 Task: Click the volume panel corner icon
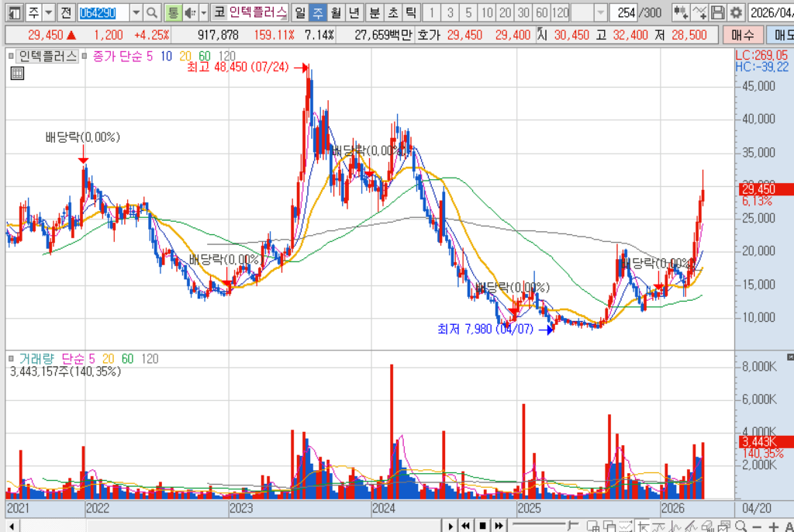pos(790,358)
